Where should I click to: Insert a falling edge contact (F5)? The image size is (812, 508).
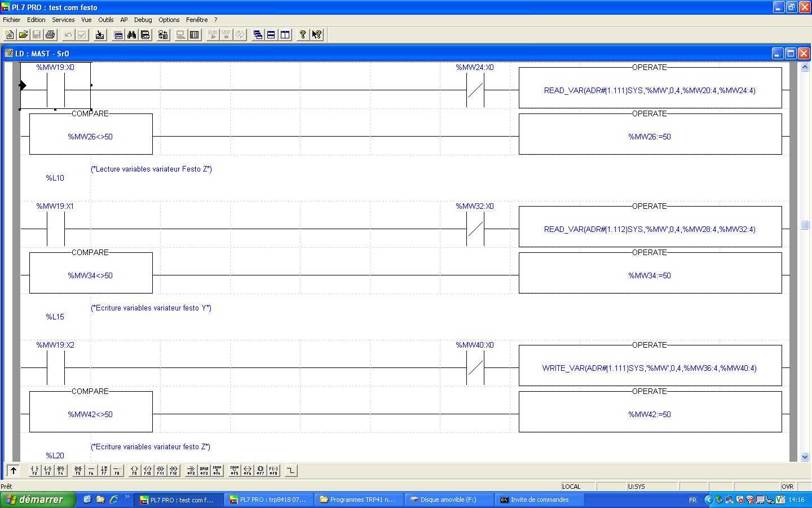tap(78, 470)
